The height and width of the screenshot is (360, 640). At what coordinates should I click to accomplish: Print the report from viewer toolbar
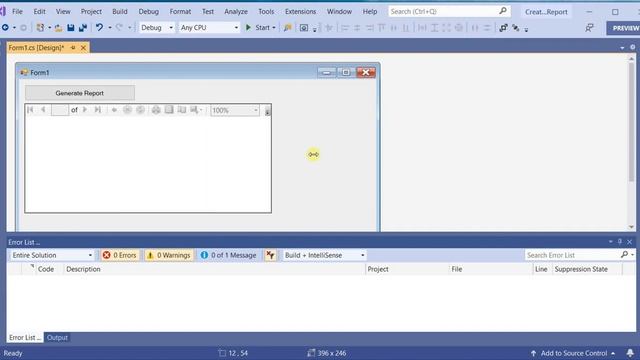coord(156,110)
